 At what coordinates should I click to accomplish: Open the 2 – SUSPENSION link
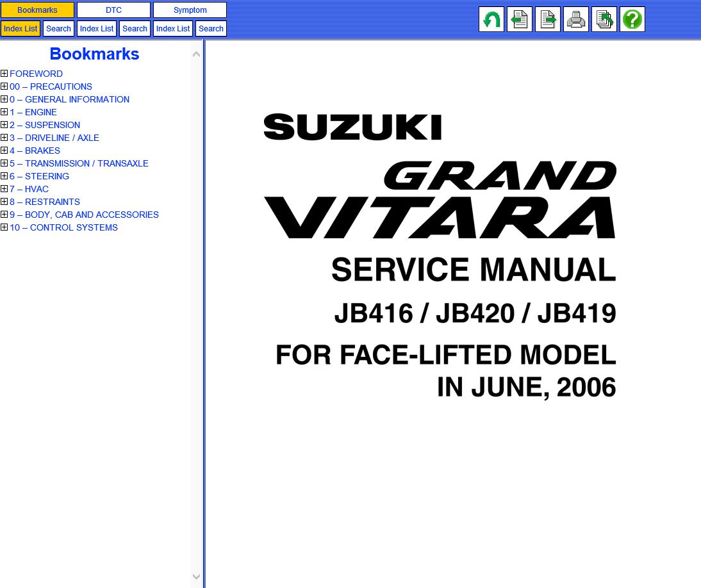click(45, 125)
